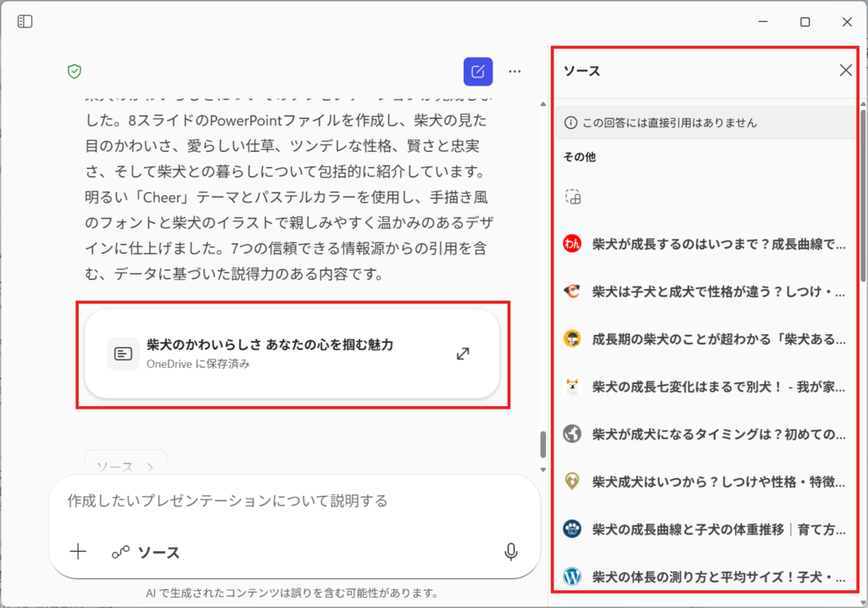Expand the 柴犬のかわいらしさ presentation card
This screenshot has height=608, width=868.
pyautogui.click(x=463, y=354)
